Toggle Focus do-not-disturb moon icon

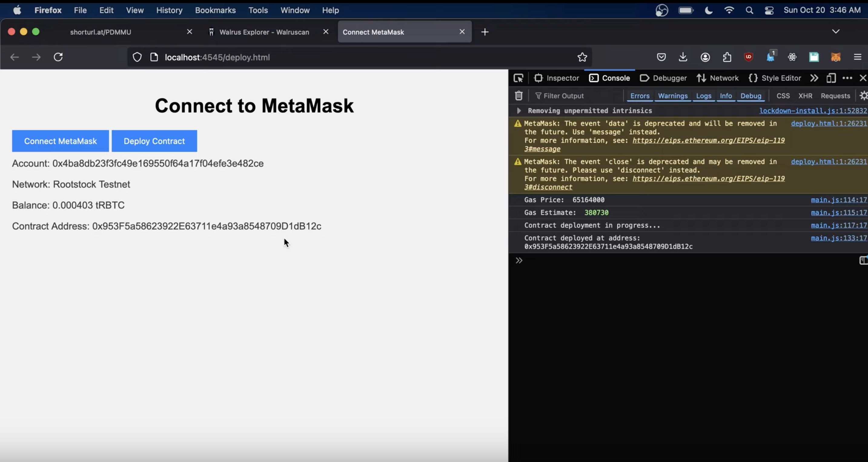coord(709,10)
